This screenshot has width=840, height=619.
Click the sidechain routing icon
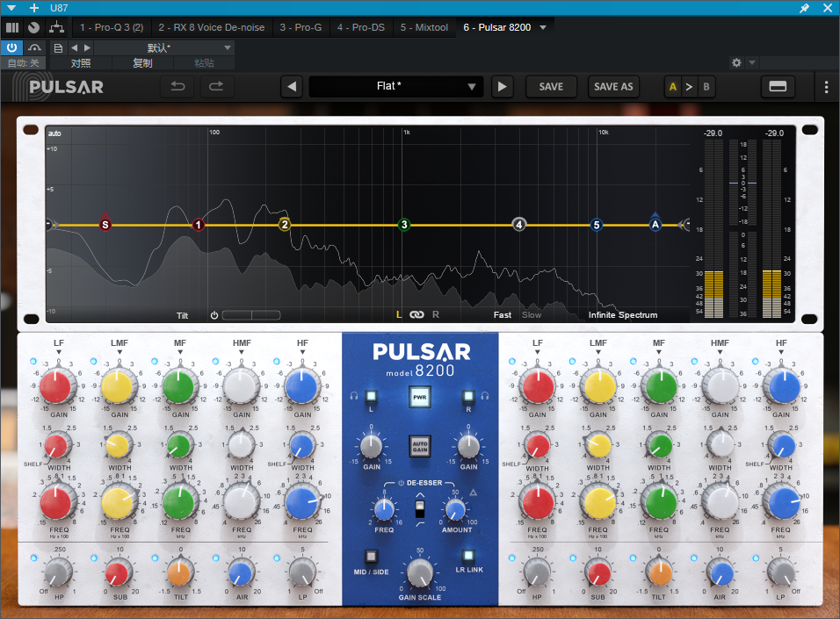pos(56,27)
